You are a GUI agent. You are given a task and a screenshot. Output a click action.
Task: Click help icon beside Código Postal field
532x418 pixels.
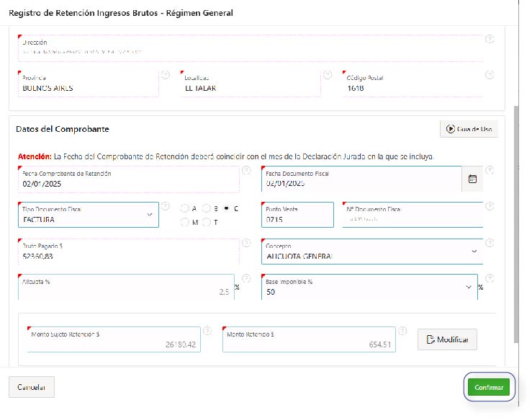point(490,74)
